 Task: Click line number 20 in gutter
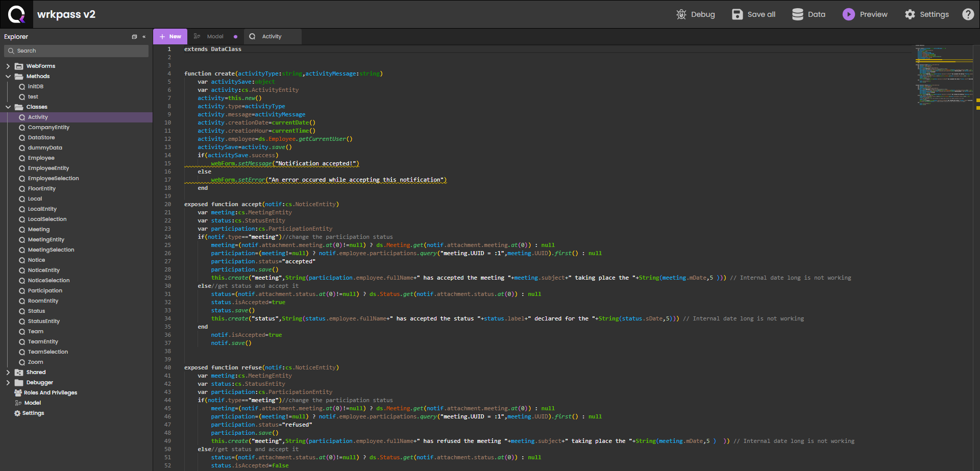(167, 204)
